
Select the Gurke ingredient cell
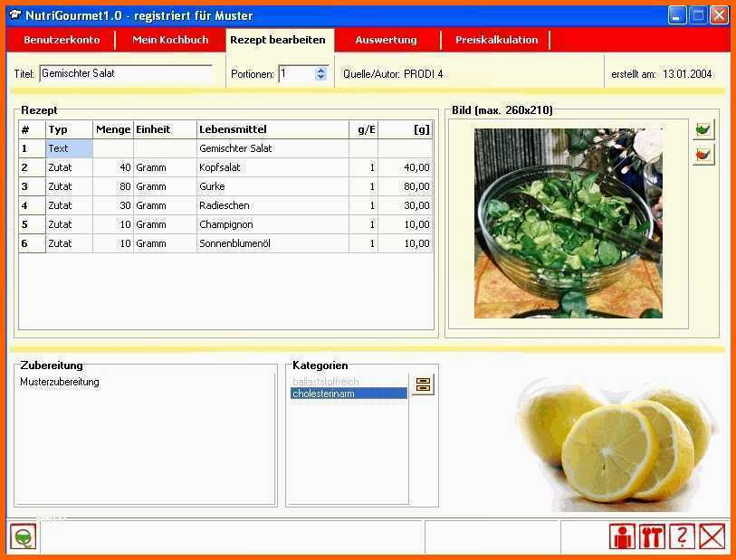point(272,186)
